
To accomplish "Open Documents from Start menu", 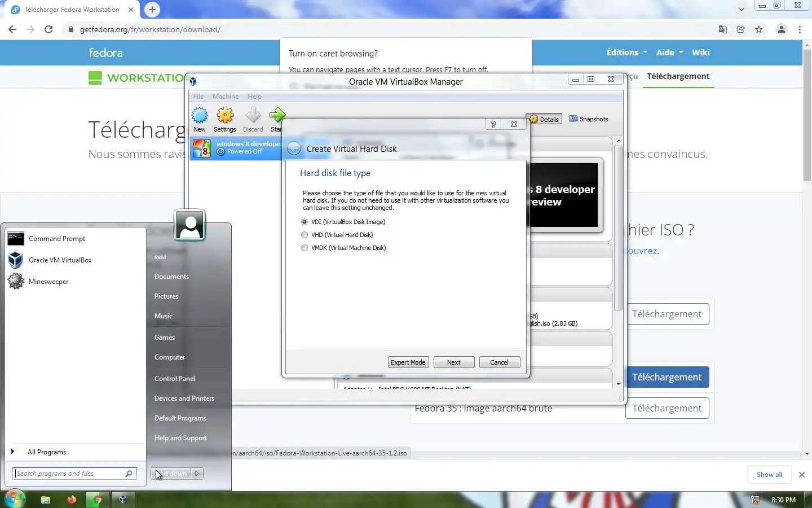I will [171, 277].
